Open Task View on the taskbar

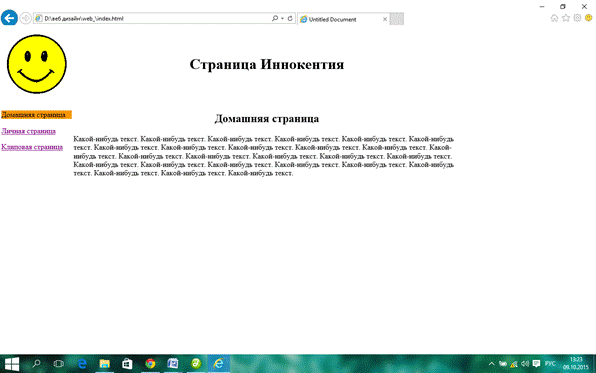pyautogui.click(x=59, y=364)
